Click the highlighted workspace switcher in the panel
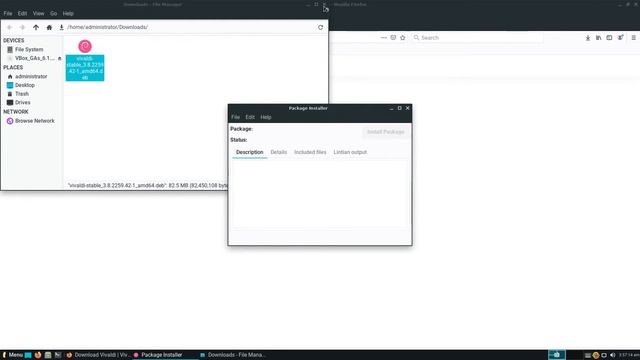Screen dimensions: 640x360 pos(556,355)
